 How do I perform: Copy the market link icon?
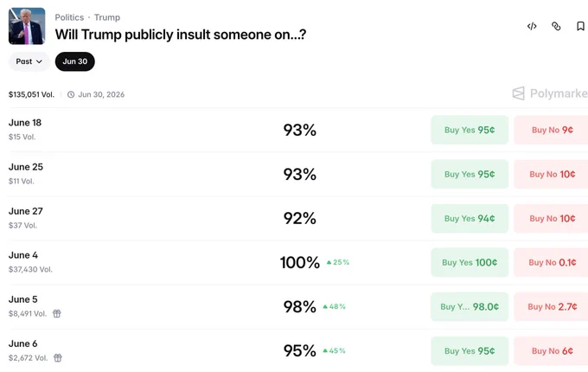tap(556, 26)
